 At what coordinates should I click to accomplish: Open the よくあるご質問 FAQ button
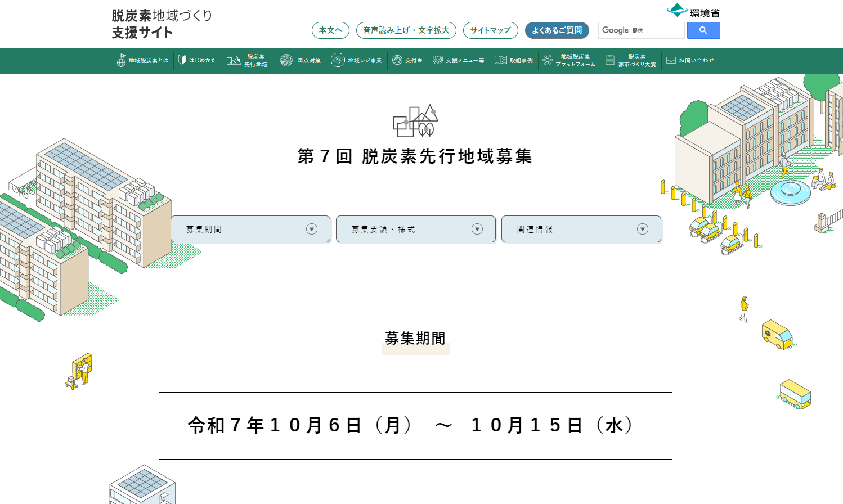(557, 30)
